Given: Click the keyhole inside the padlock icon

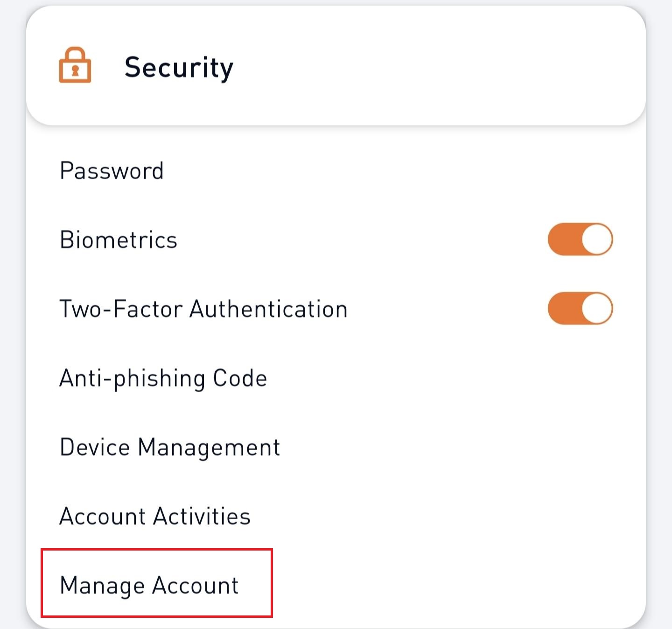Looking at the screenshot, I should pos(75,71).
